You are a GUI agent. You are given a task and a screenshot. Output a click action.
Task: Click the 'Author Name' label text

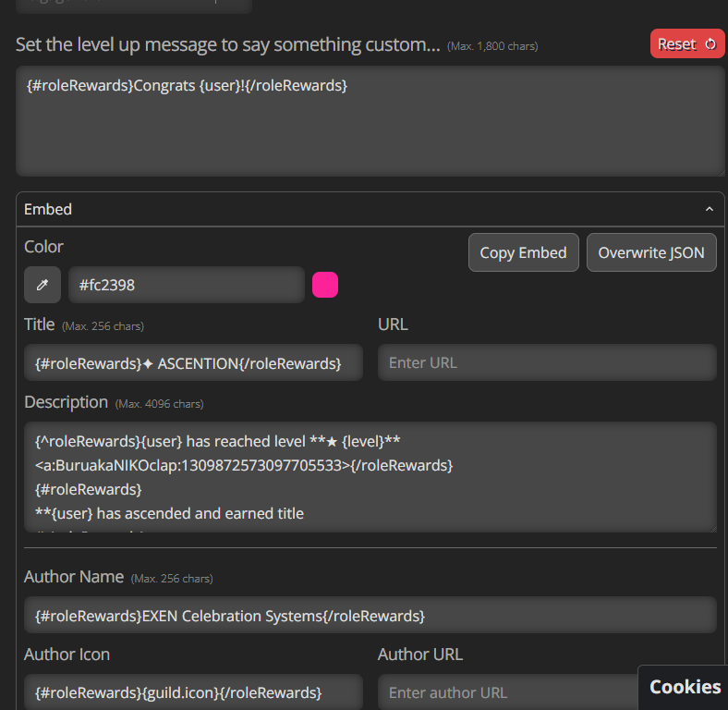click(x=74, y=577)
